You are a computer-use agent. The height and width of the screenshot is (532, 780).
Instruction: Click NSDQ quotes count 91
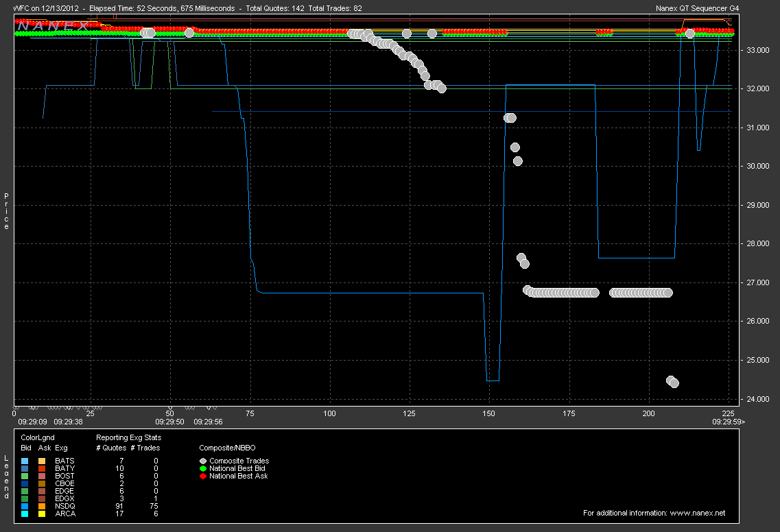pos(119,506)
